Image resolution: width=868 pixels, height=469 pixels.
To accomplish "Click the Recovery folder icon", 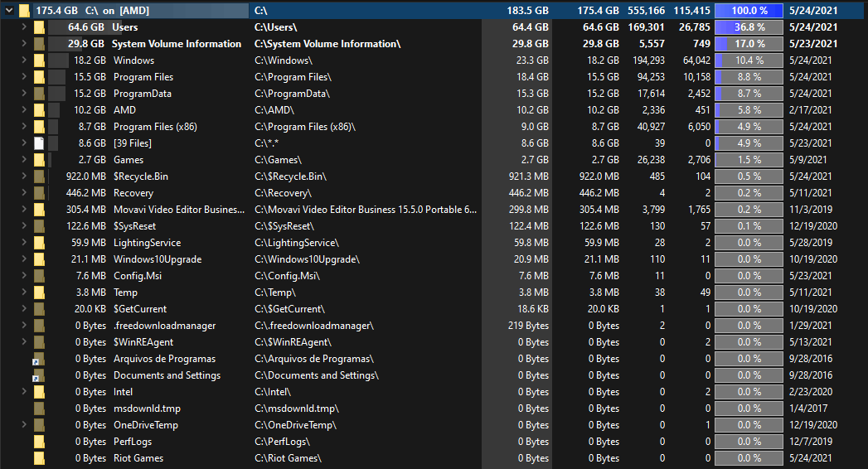I will (x=39, y=193).
